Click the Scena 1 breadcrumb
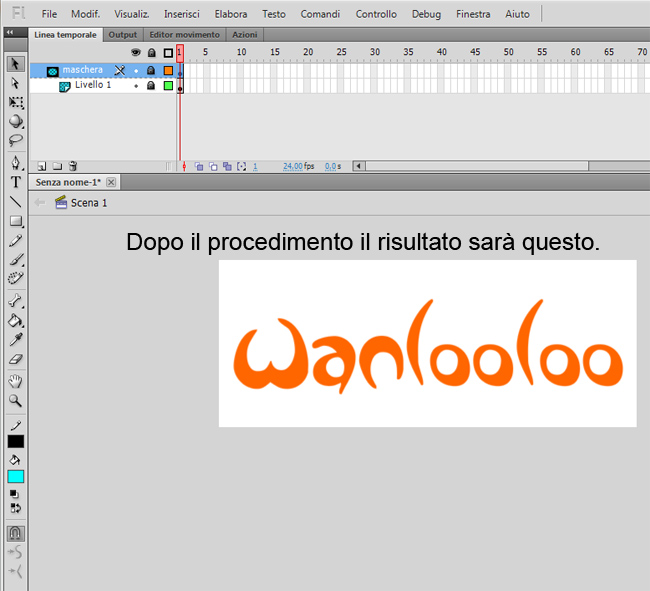The image size is (650, 591). 81,203
